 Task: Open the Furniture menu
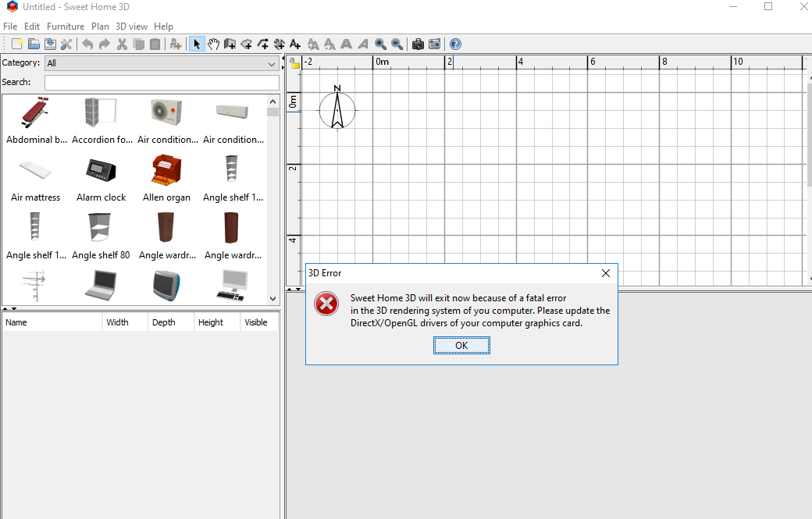pyautogui.click(x=66, y=27)
